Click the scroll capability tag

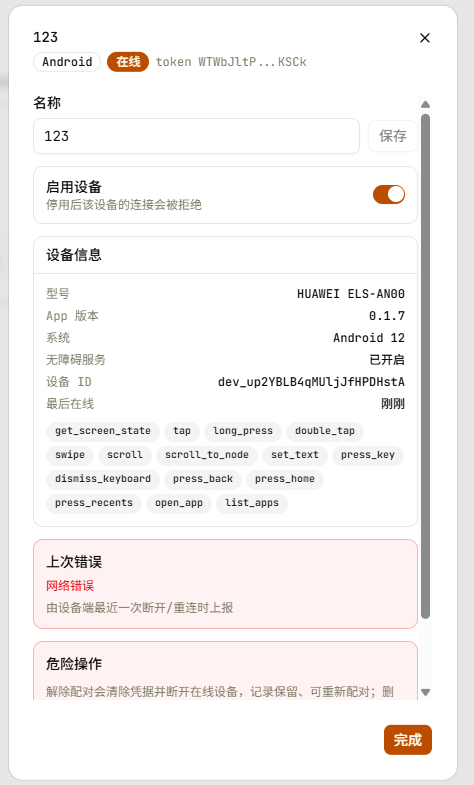(x=125, y=455)
